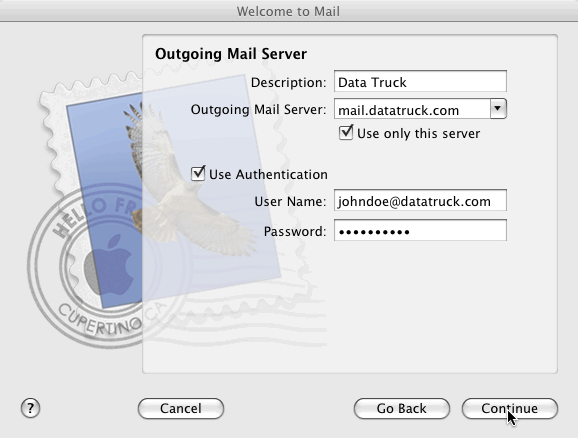Screen dimensions: 578x438
Task: Focus the Password field
Action: point(420,231)
